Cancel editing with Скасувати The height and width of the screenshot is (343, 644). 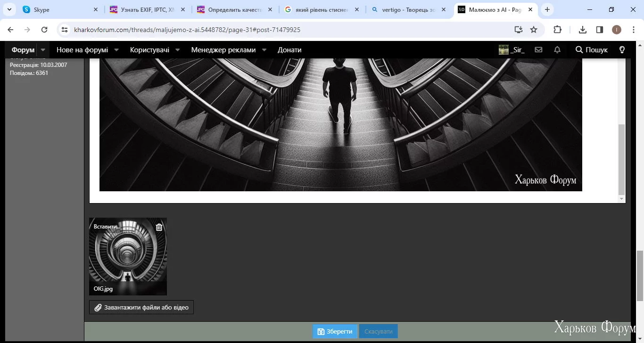point(379,331)
